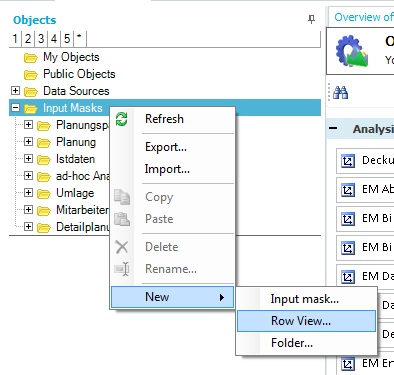Switch to level tab 1
The width and height of the screenshot is (394, 375).
[x=15, y=39]
